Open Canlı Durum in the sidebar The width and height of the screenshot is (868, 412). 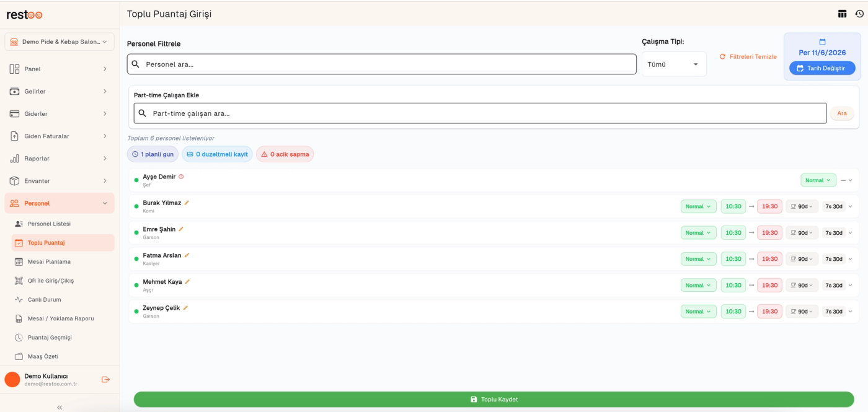coord(63,299)
